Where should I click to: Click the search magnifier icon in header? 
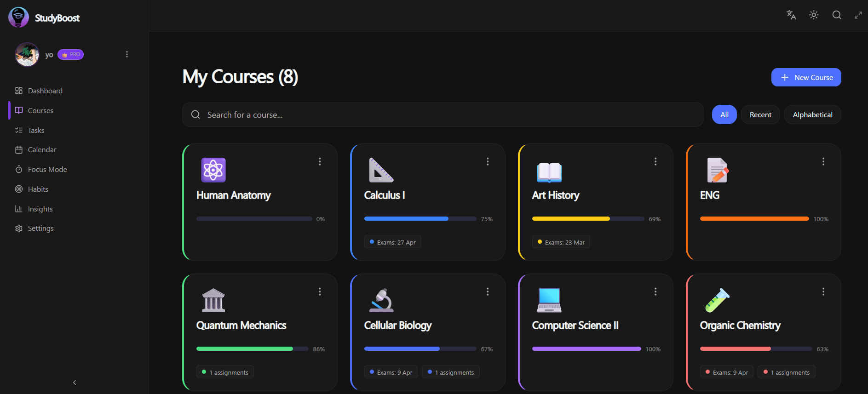coord(837,15)
